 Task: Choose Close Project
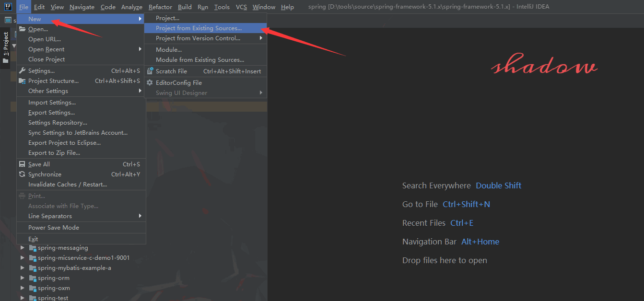[81, 59]
